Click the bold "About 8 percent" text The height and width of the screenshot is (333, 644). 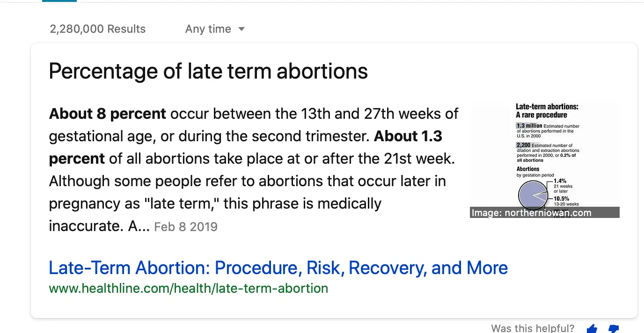107,114
